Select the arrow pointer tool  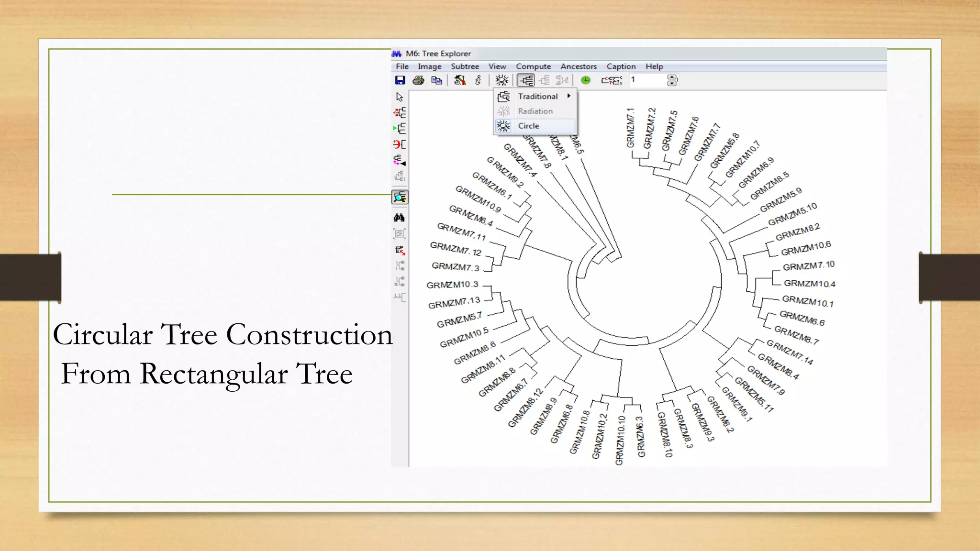point(400,97)
